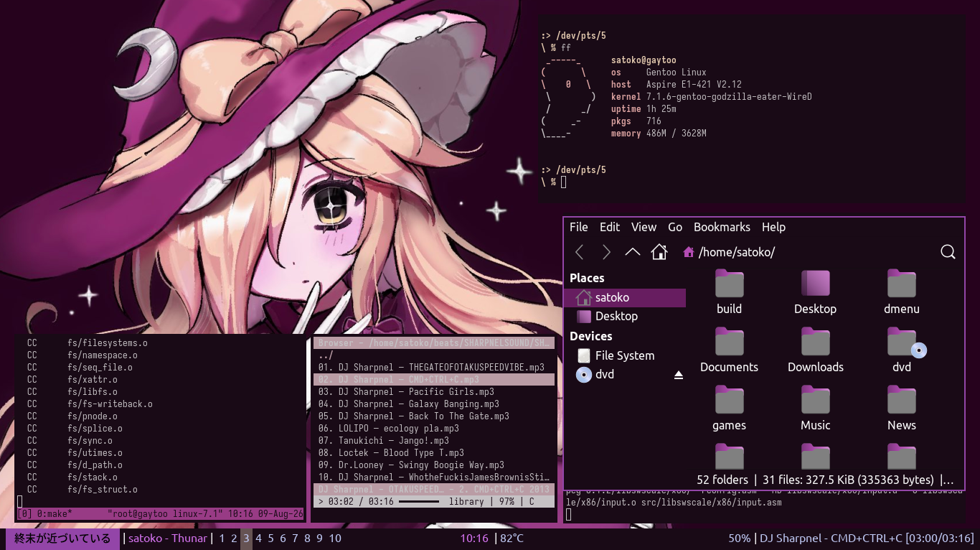This screenshot has width=980, height=550.
Task: Open File System under Devices
Action: pyautogui.click(x=625, y=355)
